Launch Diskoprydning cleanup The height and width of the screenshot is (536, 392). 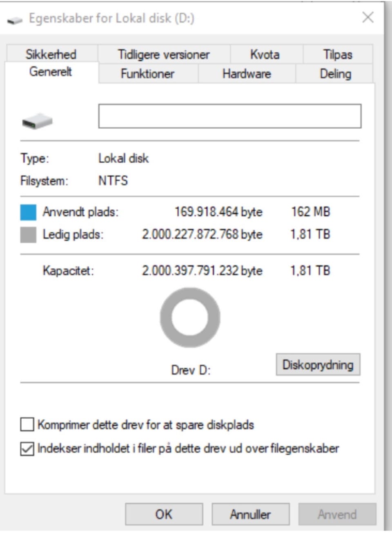318,364
